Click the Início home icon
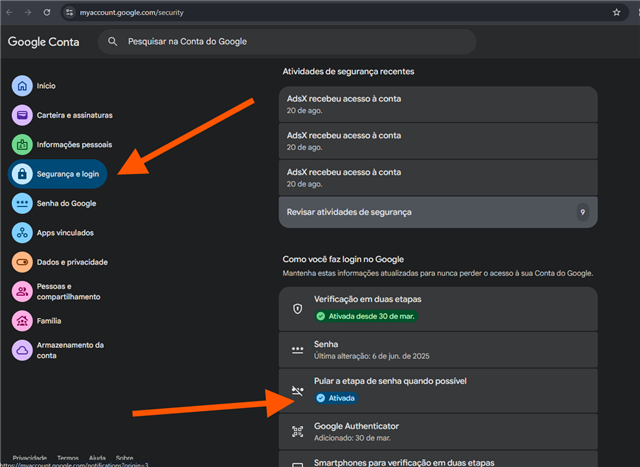The width and height of the screenshot is (640, 467). (22, 86)
